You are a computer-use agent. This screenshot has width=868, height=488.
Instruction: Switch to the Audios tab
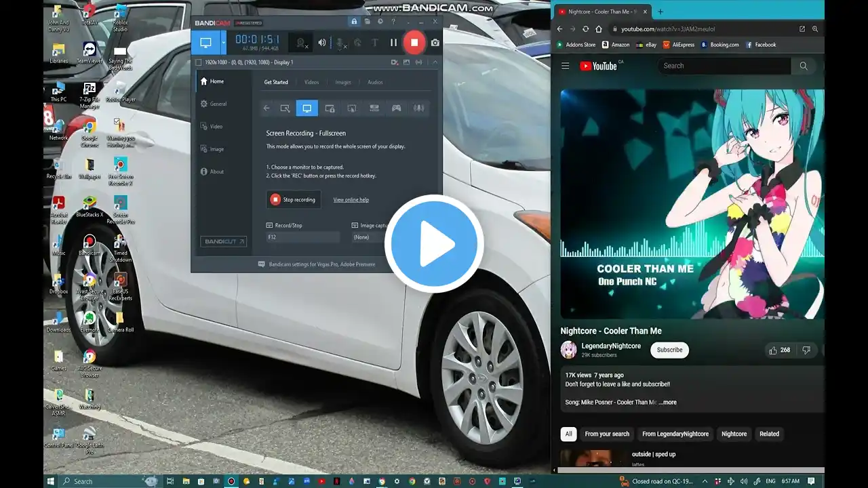pyautogui.click(x=375, y=82)
